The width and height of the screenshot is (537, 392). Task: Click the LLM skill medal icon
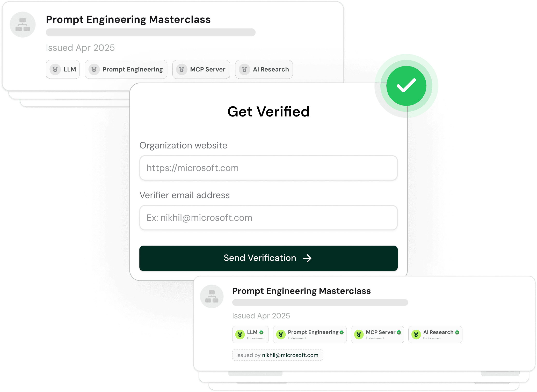(55, 69)
